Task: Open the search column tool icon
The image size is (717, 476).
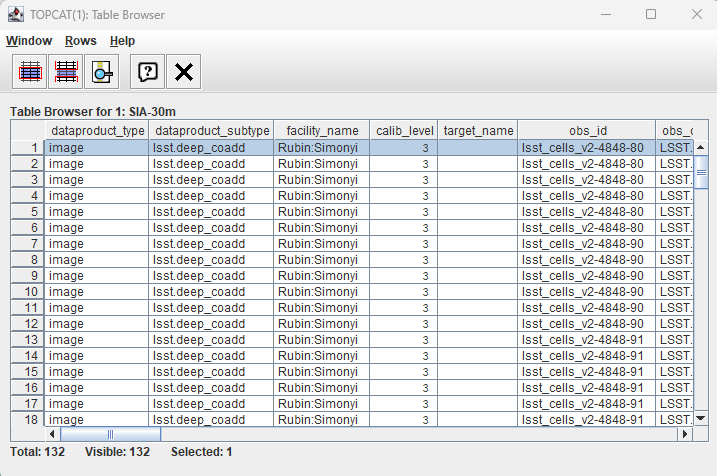Action: (102, 72)
